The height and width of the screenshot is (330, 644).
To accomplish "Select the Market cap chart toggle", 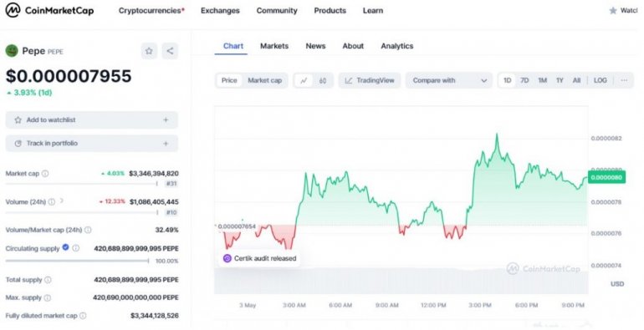I will tap(265, 80).
